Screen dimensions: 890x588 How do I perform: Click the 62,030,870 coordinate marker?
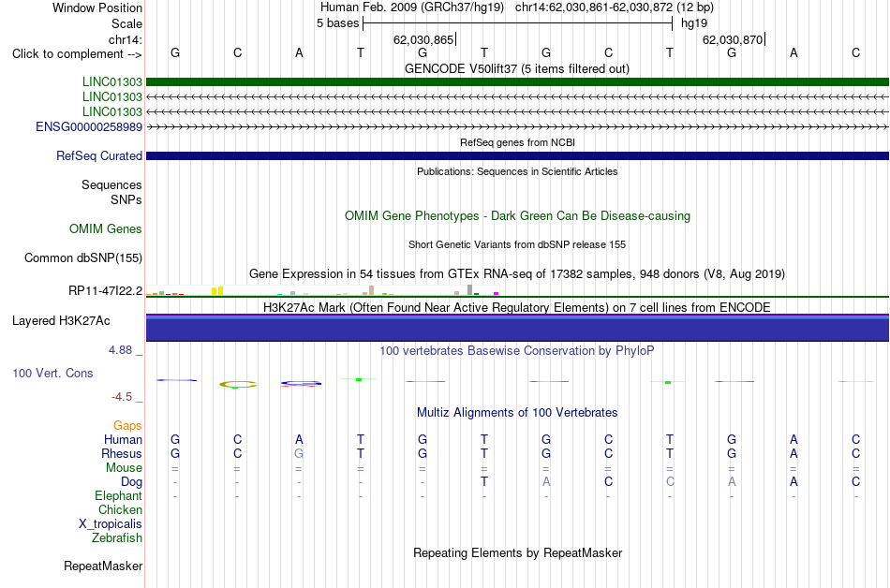click(733, 39)
